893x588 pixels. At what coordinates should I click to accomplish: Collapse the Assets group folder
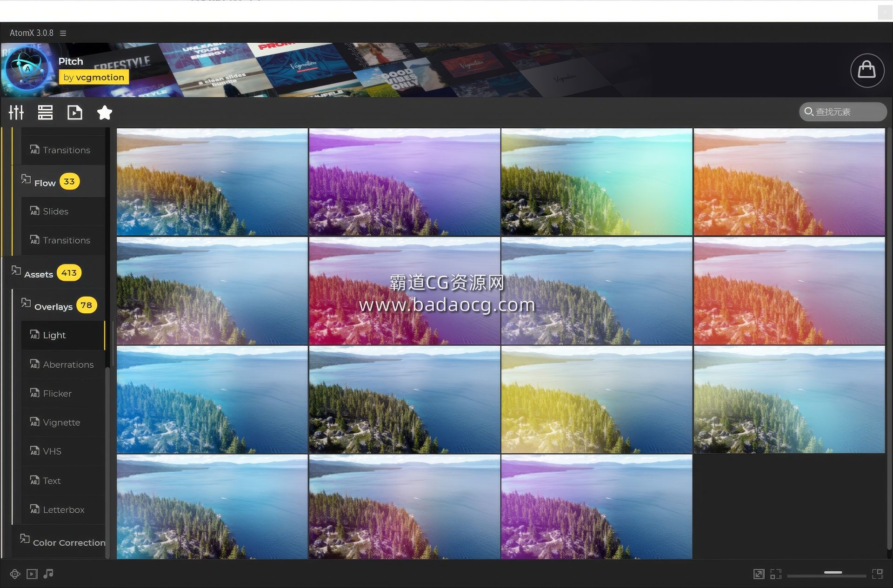point(39,274)
